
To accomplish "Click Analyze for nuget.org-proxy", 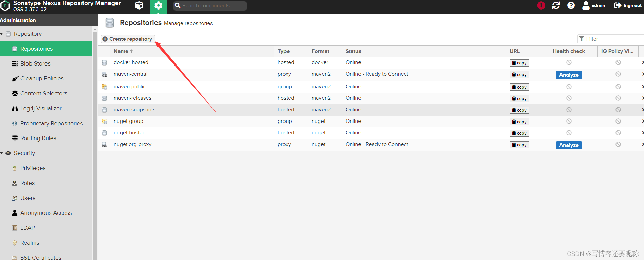I will (569, 145).
